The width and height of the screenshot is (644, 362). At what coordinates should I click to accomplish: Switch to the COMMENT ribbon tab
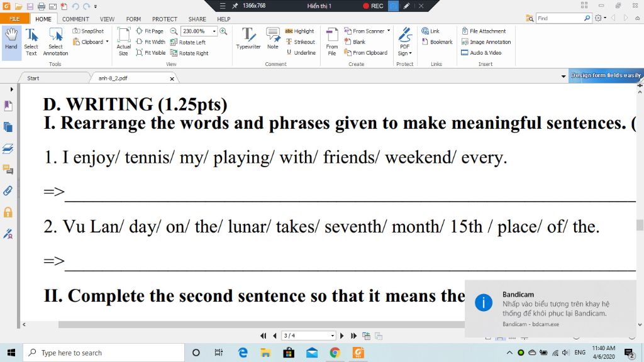(x=75, y=19)
